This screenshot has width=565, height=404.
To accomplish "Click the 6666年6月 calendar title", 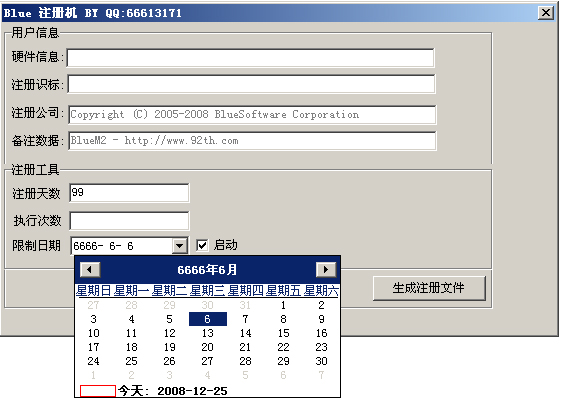I will click(207, 270).
